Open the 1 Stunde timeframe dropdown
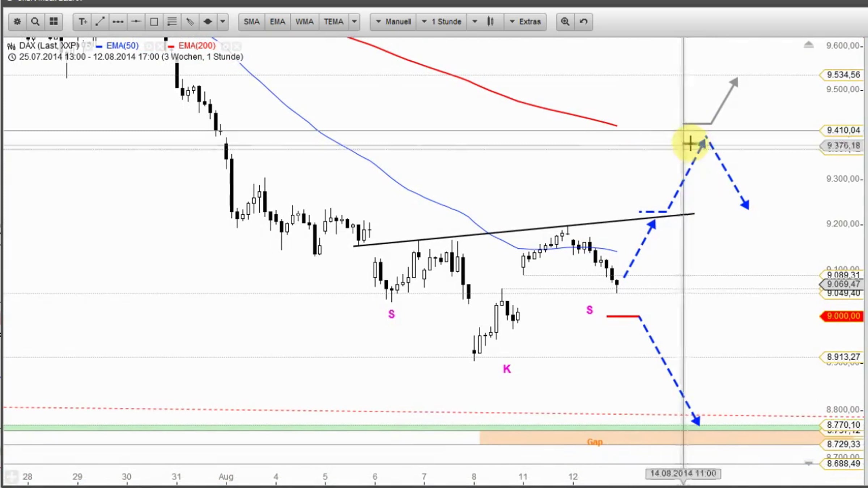 442,22
